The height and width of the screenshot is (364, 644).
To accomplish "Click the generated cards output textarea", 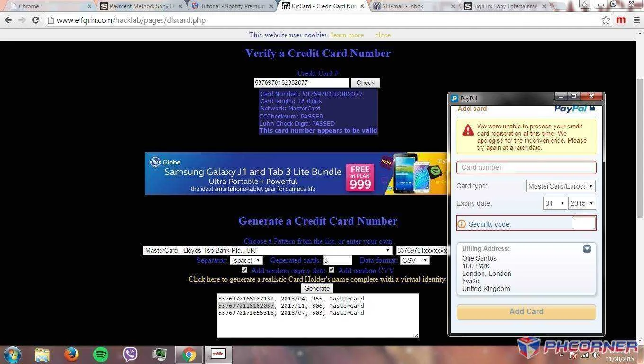I will coord(318,316).
